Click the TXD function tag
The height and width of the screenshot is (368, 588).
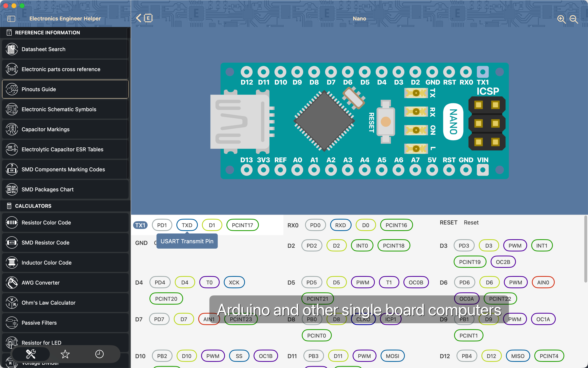tap(187, 225)
